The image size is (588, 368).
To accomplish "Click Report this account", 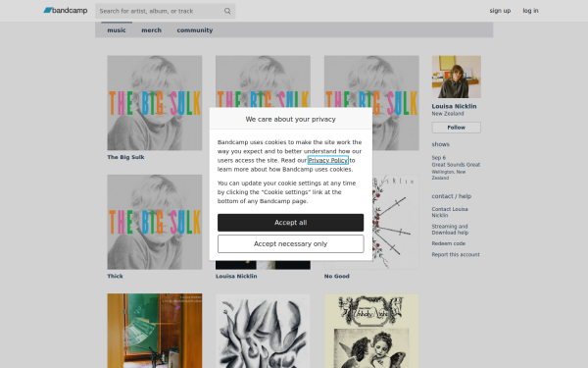I will click(456, 254).
